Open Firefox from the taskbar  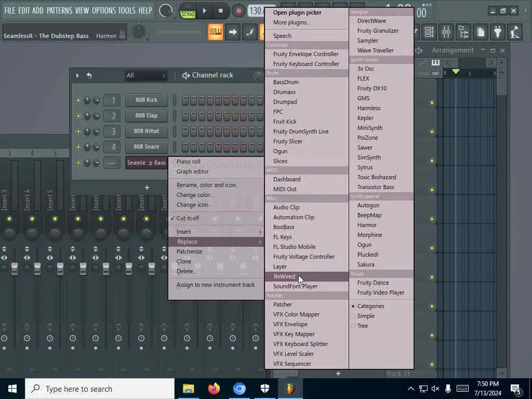(214, 389)
